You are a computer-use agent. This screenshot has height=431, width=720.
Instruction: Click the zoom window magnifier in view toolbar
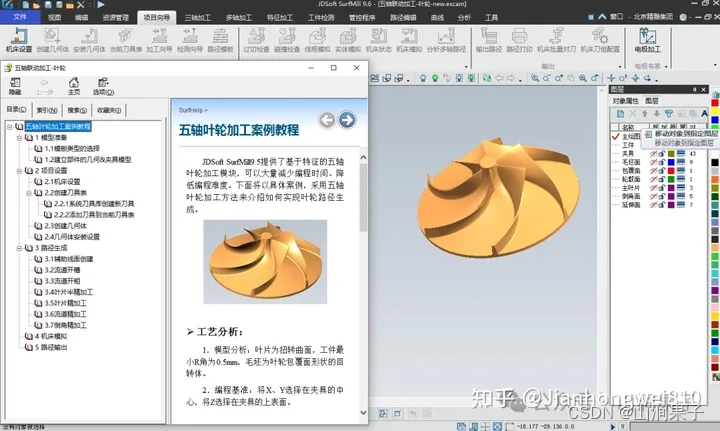[x=535, y=78]
